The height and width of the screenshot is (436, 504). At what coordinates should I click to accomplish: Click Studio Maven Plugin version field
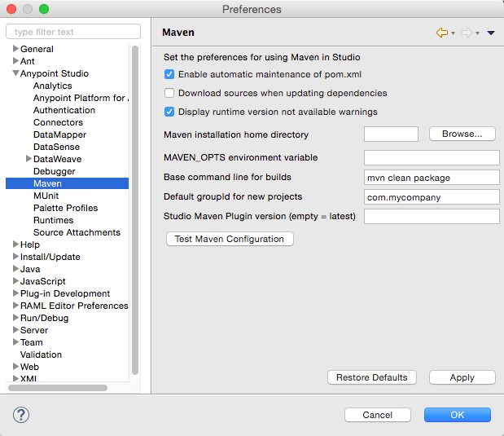point(432,216)
